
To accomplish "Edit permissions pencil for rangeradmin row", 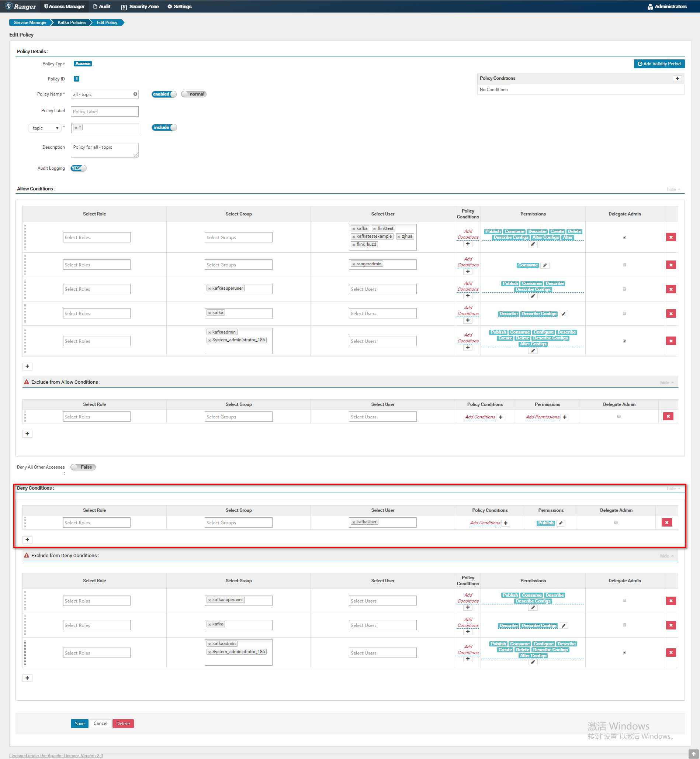I will 545,265.
